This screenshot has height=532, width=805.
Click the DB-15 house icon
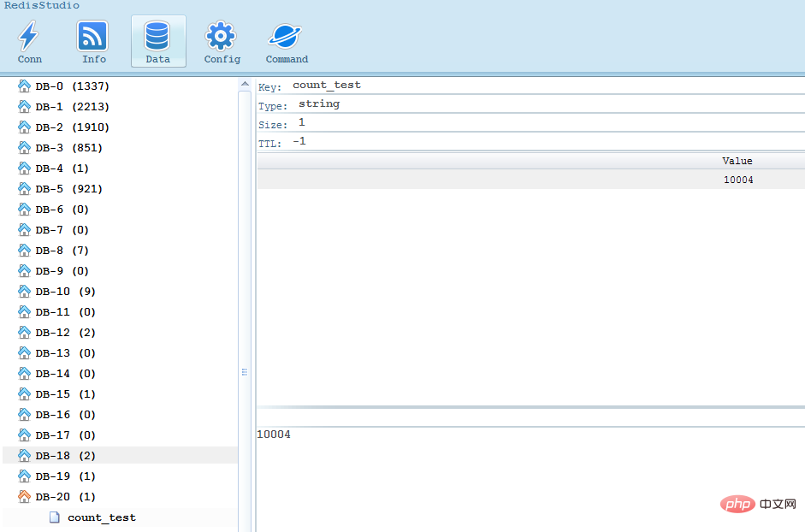click(x=24, y=393)
